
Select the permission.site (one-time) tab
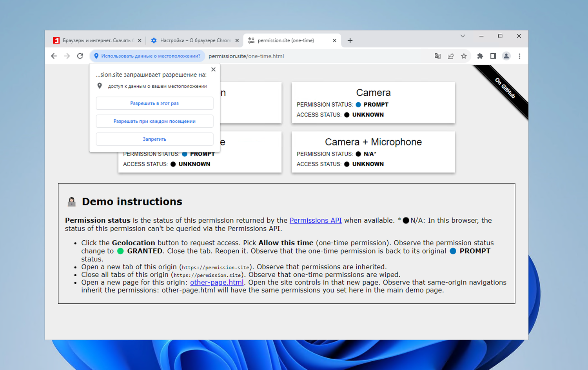[x=292, y=40]
